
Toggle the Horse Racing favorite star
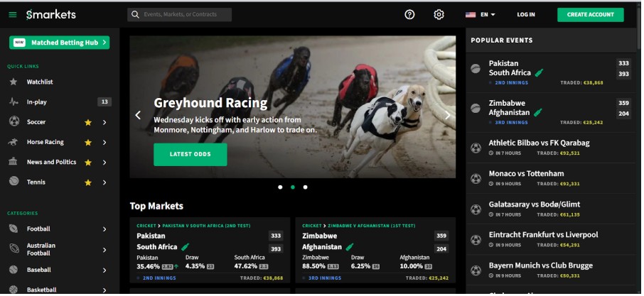88,142
